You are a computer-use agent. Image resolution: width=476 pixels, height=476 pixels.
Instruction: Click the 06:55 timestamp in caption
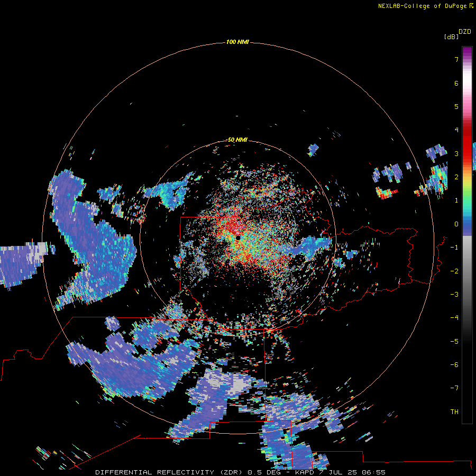click(x=373, y=472)
